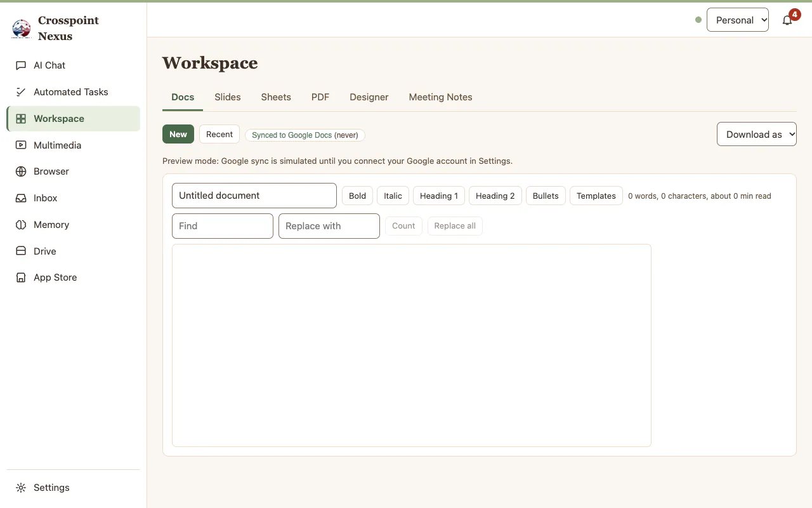
Task: Switch to the Designer tab
Action: 369,97
